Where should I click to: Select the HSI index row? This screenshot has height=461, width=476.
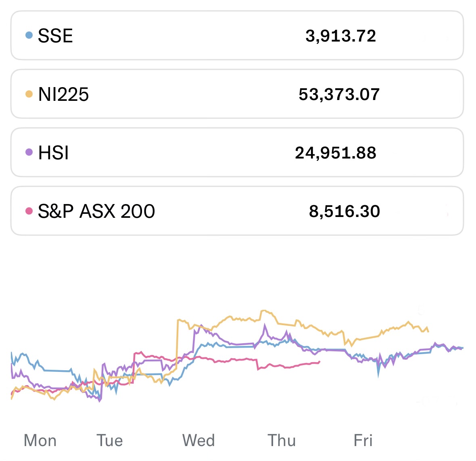pyautogui.click(x=237, y=152)
